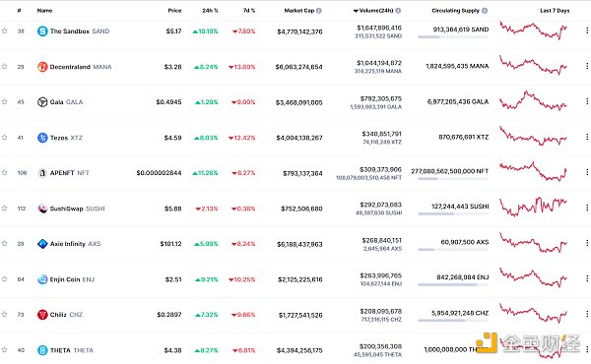Image resolution: width=591 pixels, height=364 pixels.
Task: Open SushiSwap row options menu
Action: (x=587, y=208)
